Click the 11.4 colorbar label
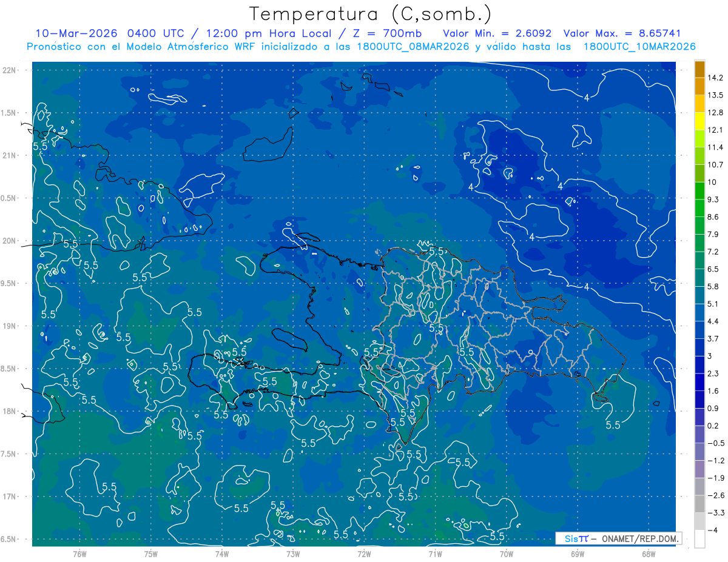 pos(715,147)
